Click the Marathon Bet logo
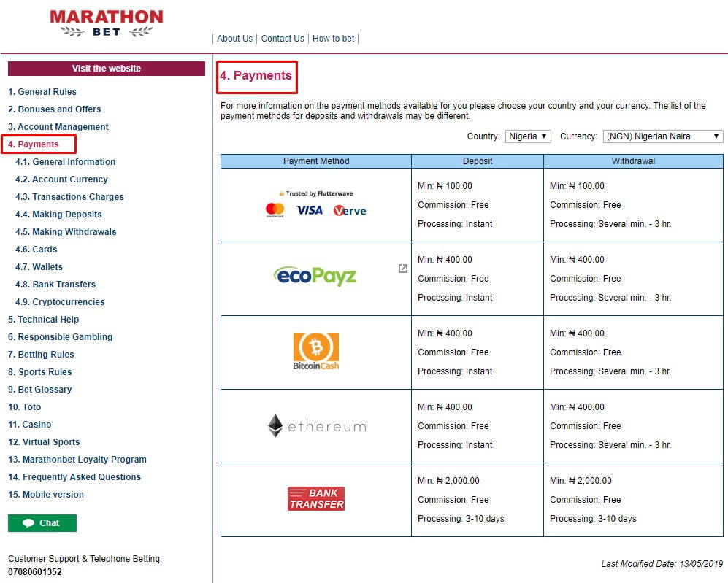Viewport: 728px width, 583px height. (x=107, y=23)
